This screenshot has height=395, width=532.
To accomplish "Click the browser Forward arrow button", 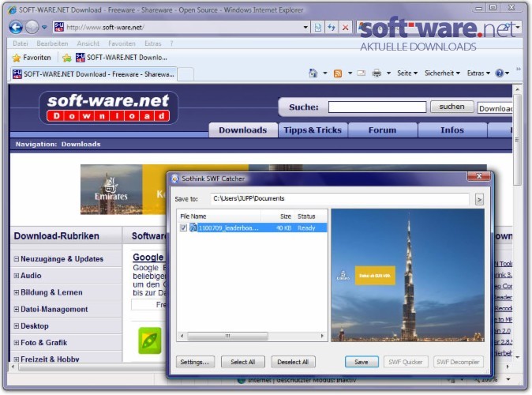I will tap(32, 27).
